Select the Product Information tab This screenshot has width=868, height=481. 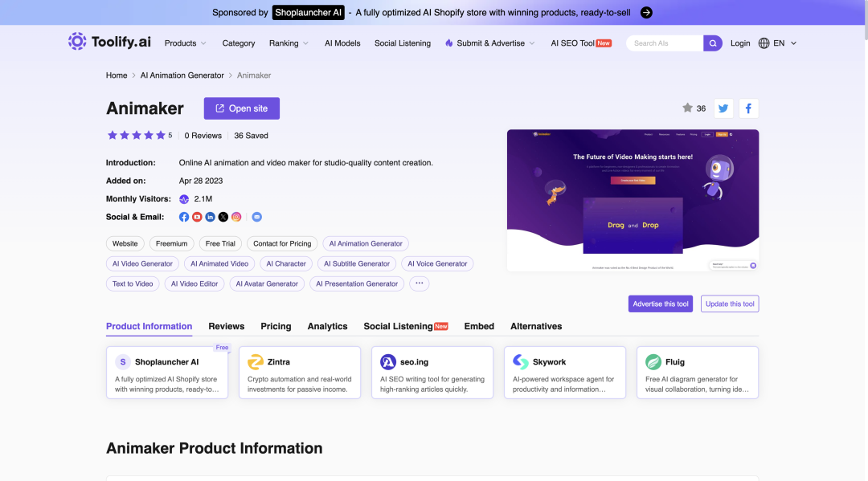coord(149,326)
